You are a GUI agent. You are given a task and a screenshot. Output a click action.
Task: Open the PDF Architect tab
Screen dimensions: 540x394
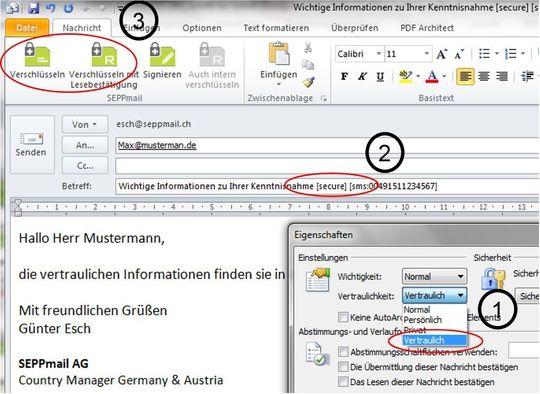pyautogui.click(x=427, y=28)
